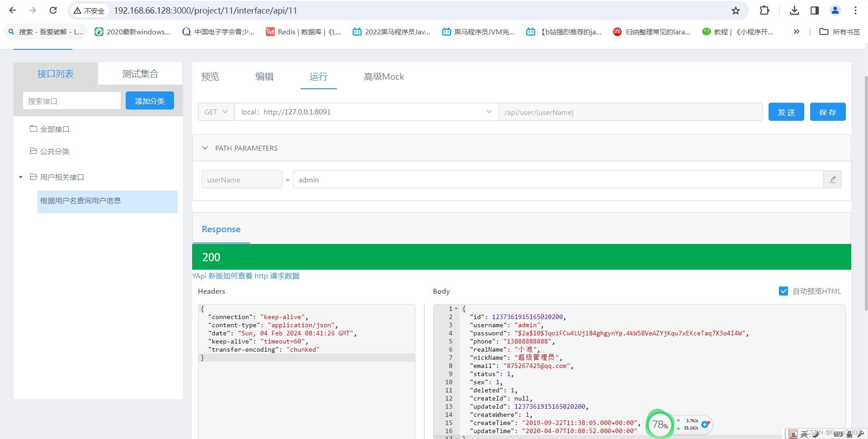The height and width of the screenshot is (439, 868).
Task: Reload the page with refresh icon
Action: coord(53,10)
